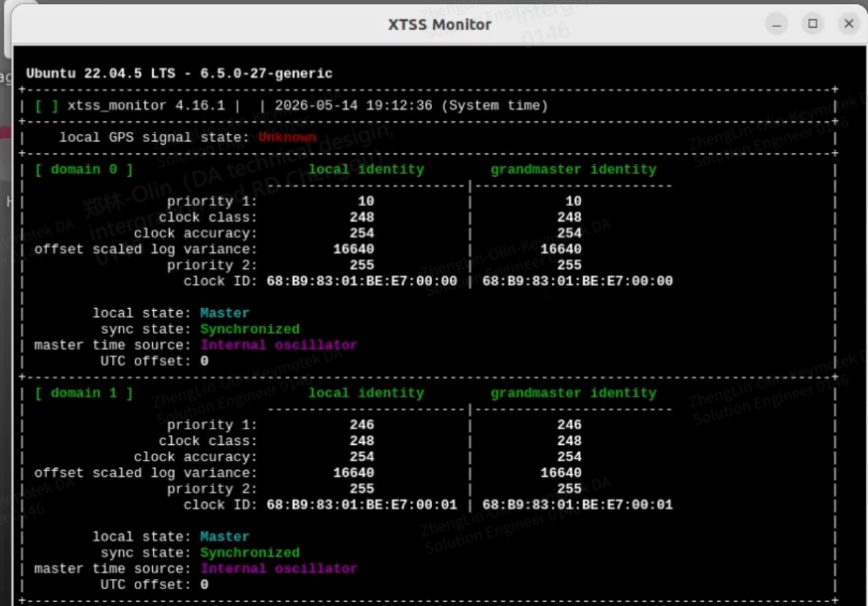Click the local GPS signal state label

(x=155, y=137)
